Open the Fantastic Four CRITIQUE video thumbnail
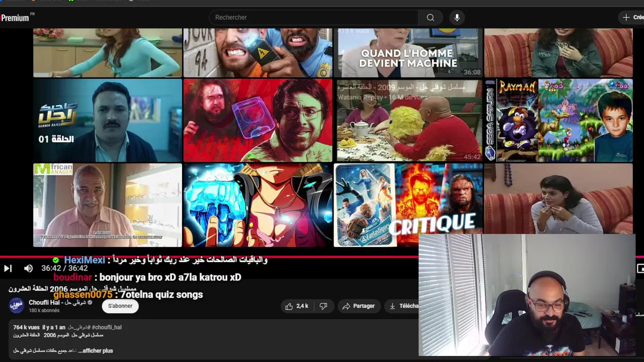The height and width of the screenshot is (362, 644). (408, 205)
